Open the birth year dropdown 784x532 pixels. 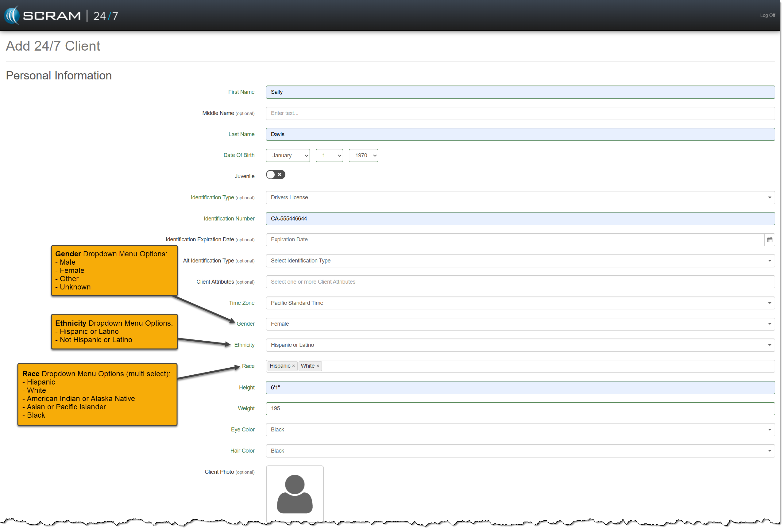tap(363, 155)
